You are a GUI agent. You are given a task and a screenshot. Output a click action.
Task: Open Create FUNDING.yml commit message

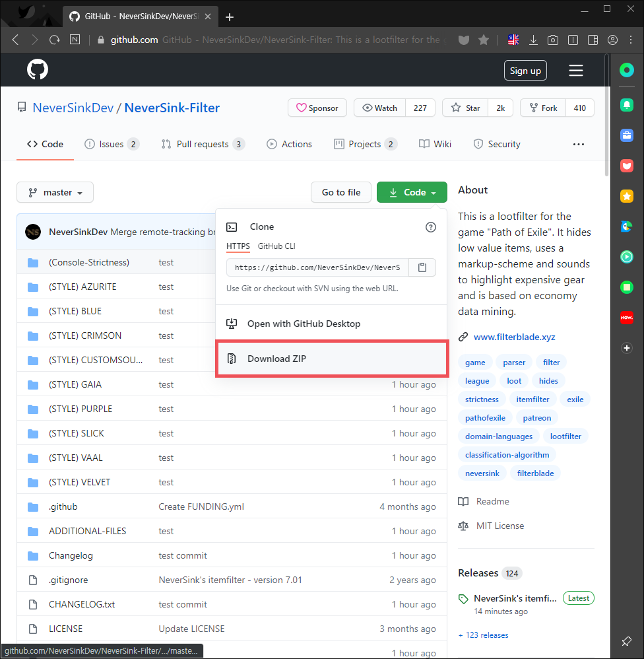[x=201, y=507]
